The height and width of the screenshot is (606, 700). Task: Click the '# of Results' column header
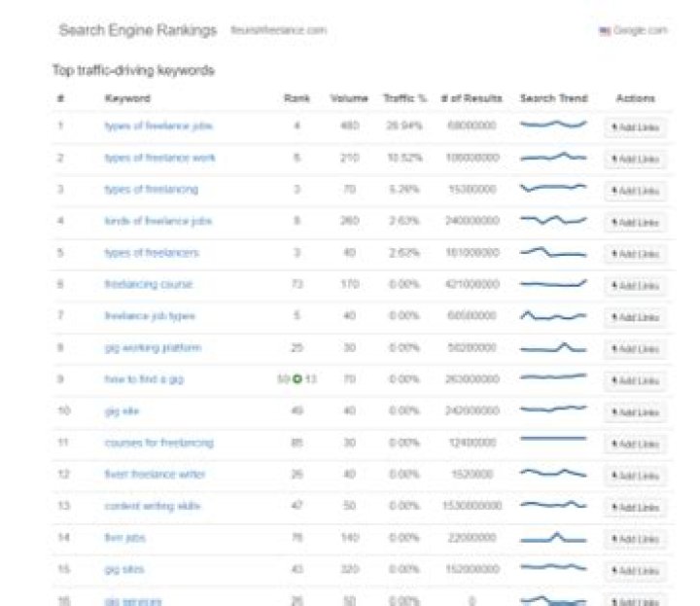472,98
